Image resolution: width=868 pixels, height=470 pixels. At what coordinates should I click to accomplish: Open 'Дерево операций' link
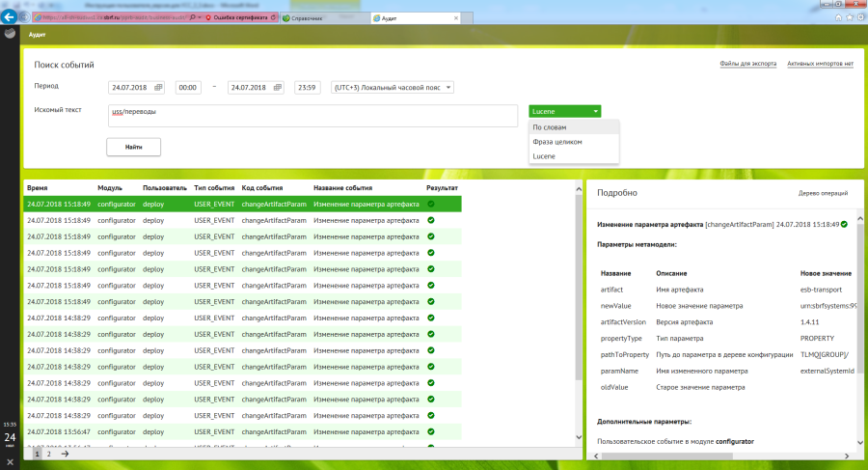[823, 193]
